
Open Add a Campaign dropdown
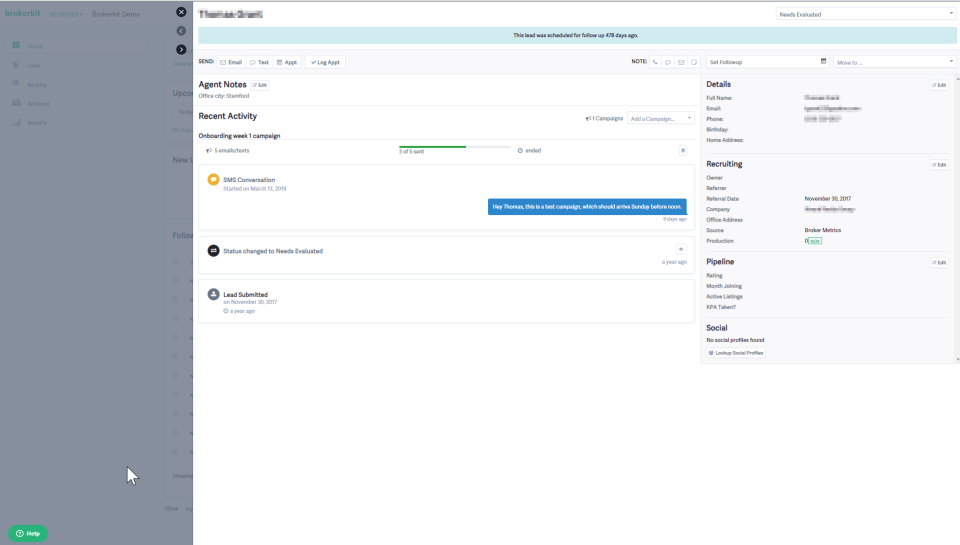tap(661, 118)
